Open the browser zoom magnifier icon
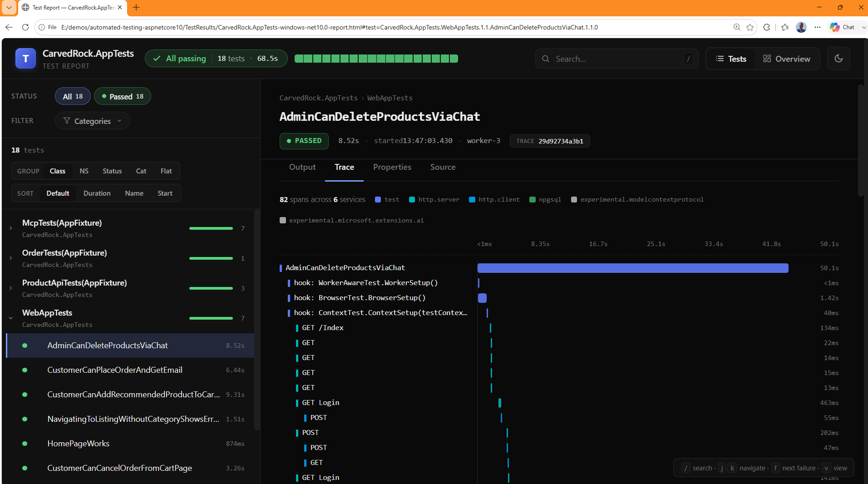 click(737, 27)
